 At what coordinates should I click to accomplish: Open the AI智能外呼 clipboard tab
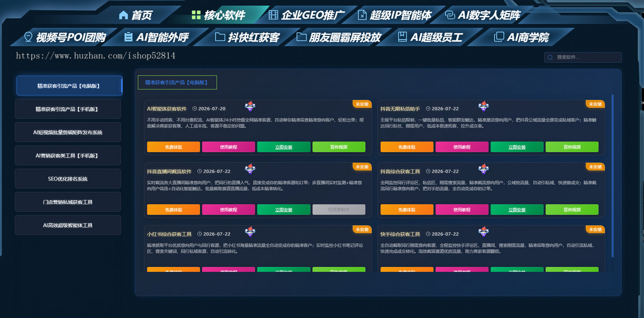tap(156, 38)
